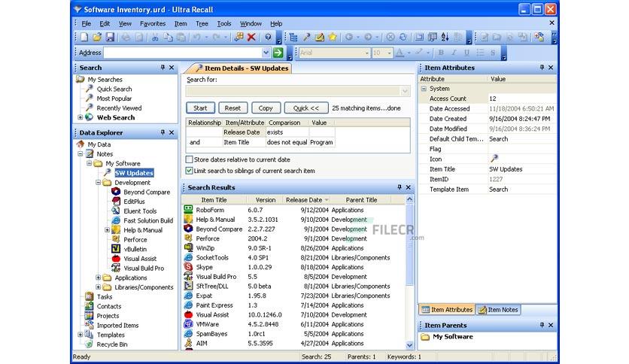Image resolution: width=629 pixels, height=364 pixels.
Task: Close the Data Explorer panel
Action: pos(172,132)
